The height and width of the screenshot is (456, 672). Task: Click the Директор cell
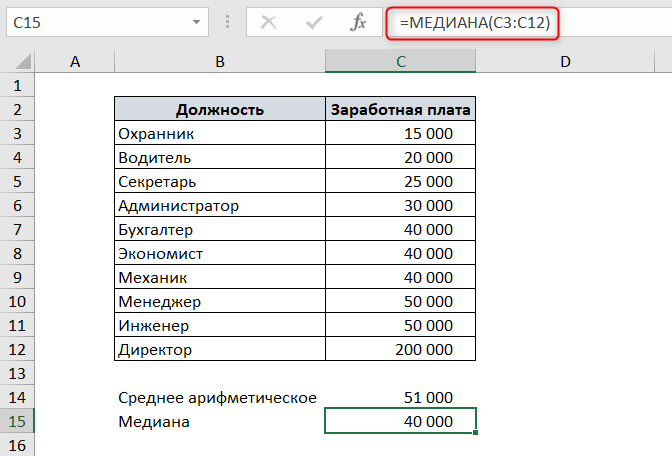(220, 349)
